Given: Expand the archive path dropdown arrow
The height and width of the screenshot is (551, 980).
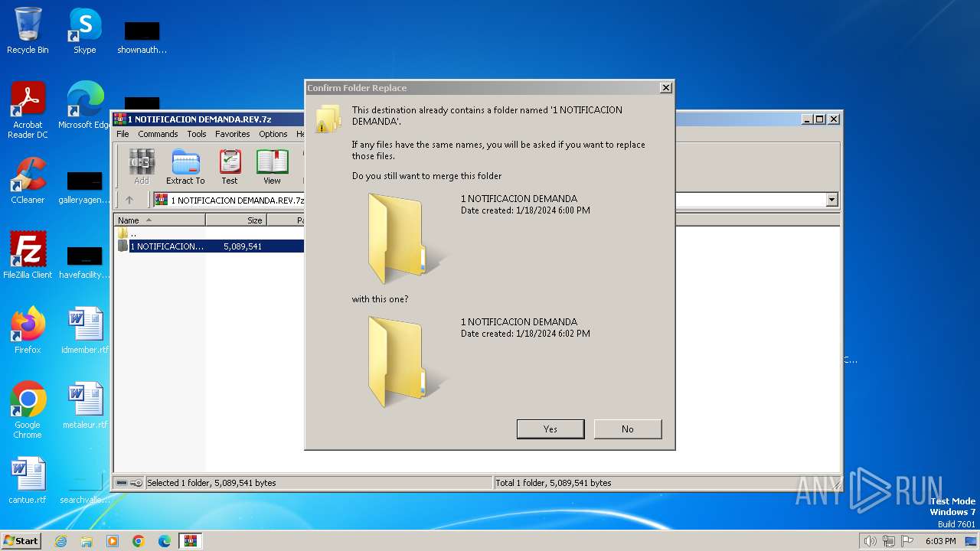Looking at the screenshot, I should click(831, 200).
